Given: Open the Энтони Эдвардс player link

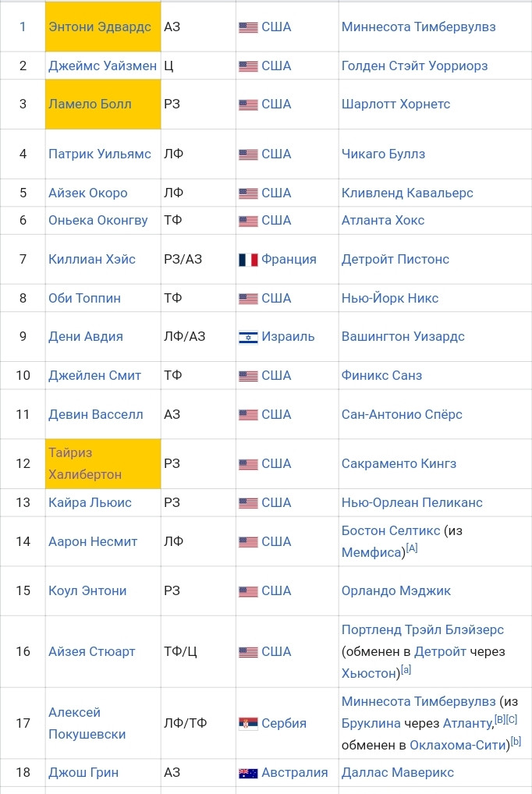Looking at the screenshot, I should [x=100, y=27].
